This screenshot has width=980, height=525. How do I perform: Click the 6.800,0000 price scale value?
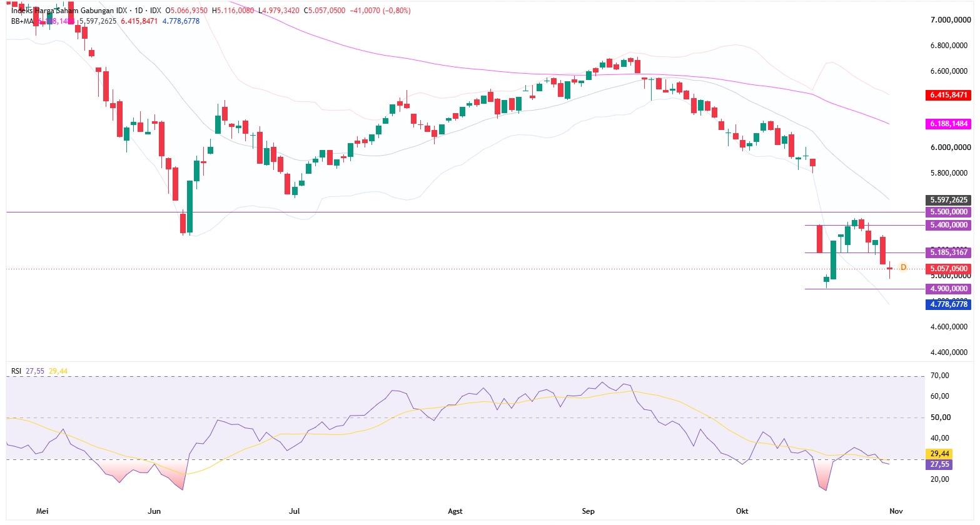[951, 46]
